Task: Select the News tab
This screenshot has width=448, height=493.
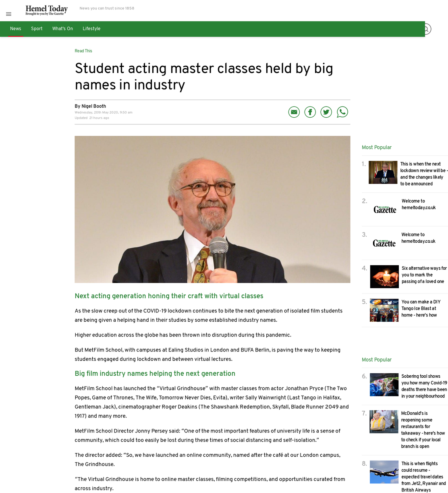Action: (x=16, y=29)
